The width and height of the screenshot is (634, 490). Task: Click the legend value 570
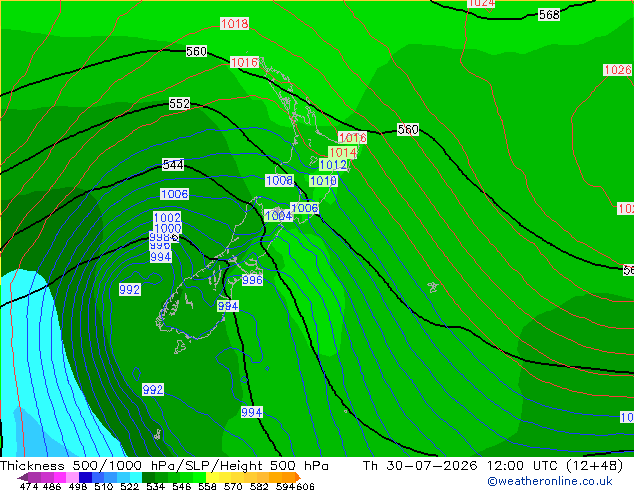(x=233, y=486)
